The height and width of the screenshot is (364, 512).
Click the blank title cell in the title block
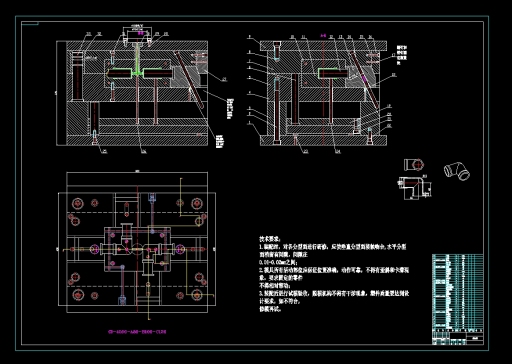(x=458, y=336)
